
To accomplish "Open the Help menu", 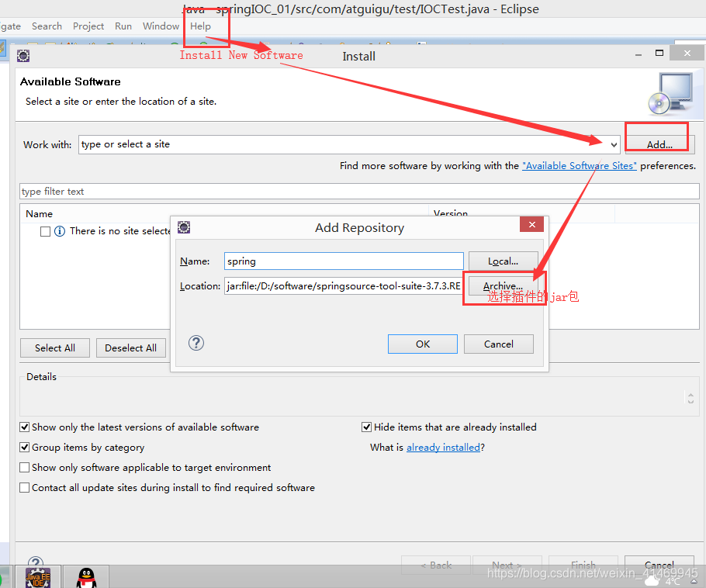I will (x=200, y=26).
